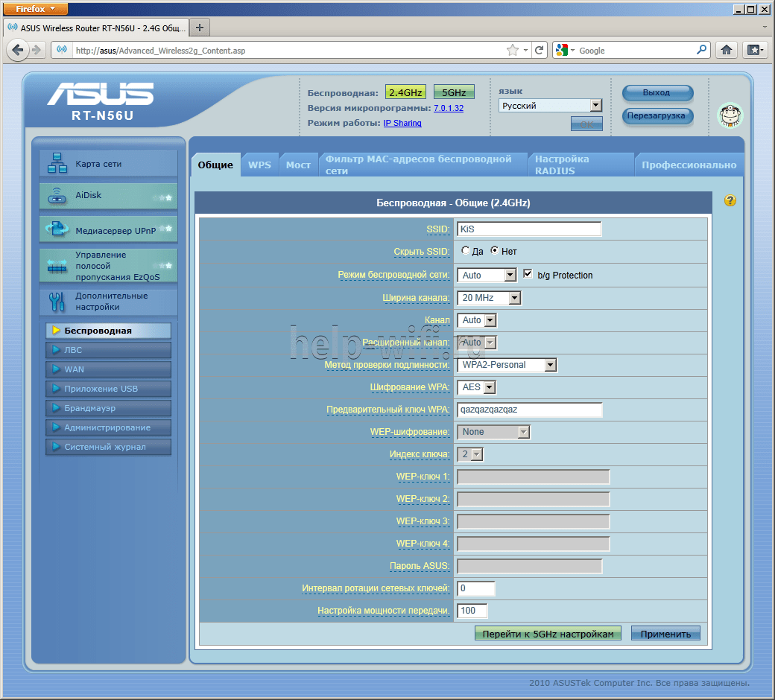This screenshot has width=775, height=700.
Task: Open the Русский language dropdown
Action: (550, 106)
